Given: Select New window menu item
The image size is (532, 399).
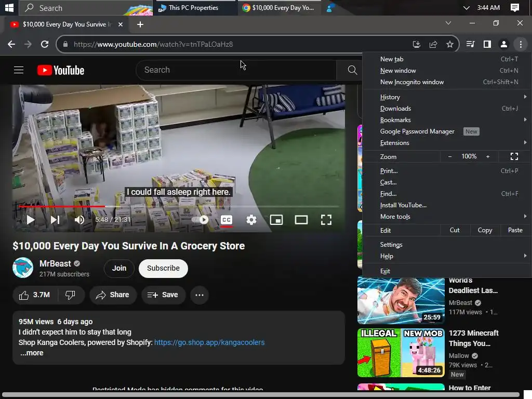Looking at the screenshot, I should [x=446, y=71].
